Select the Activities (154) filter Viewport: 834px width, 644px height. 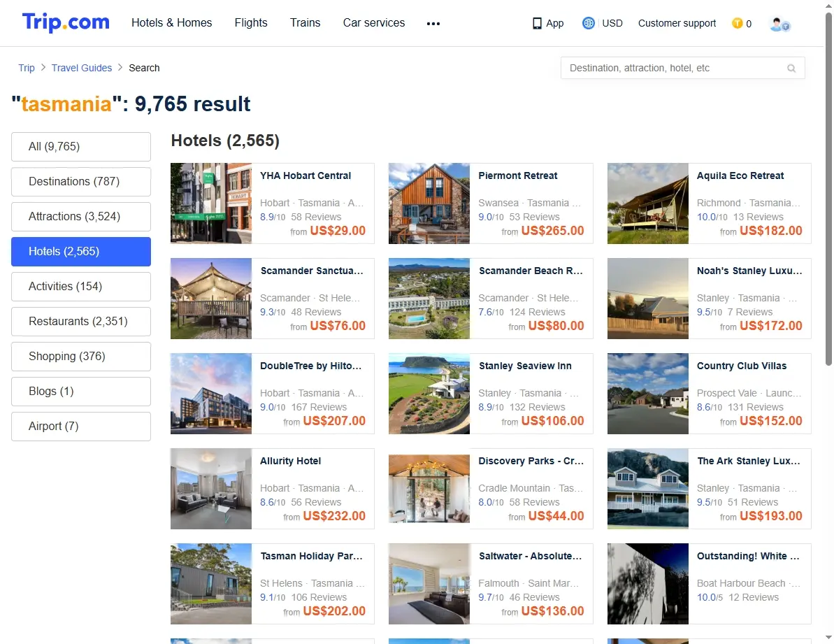81,286
